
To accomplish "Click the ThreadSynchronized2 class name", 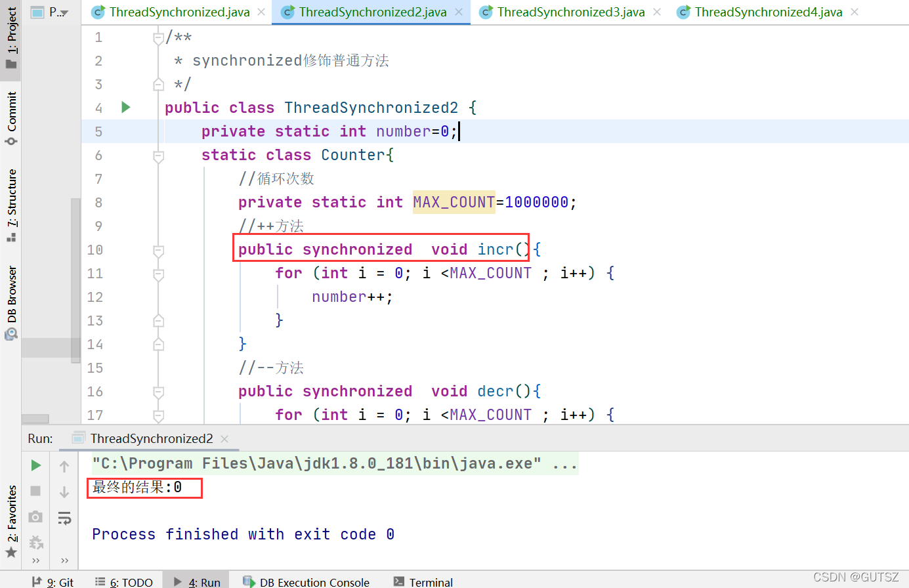I will [x=371, y=108].
